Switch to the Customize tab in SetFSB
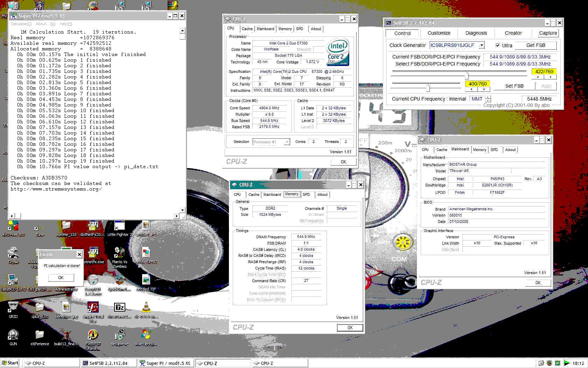The height and width of the screenshot is (368, 588). [x=439, y=33]
